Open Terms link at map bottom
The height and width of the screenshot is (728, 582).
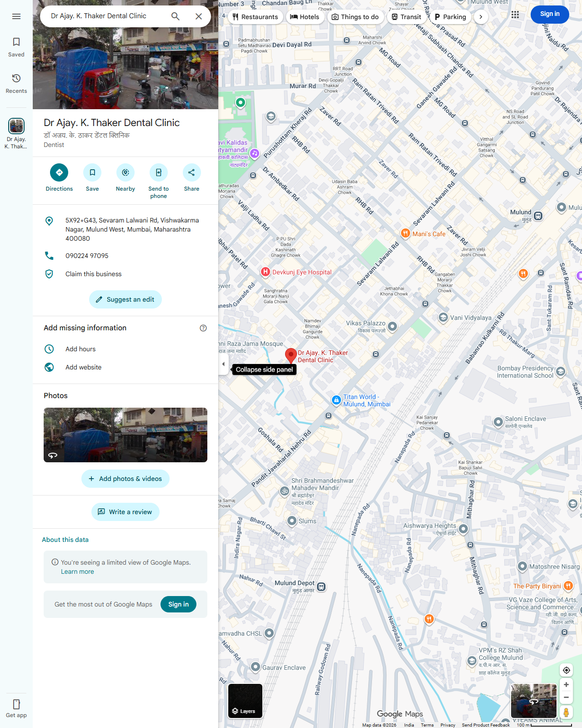427,725
